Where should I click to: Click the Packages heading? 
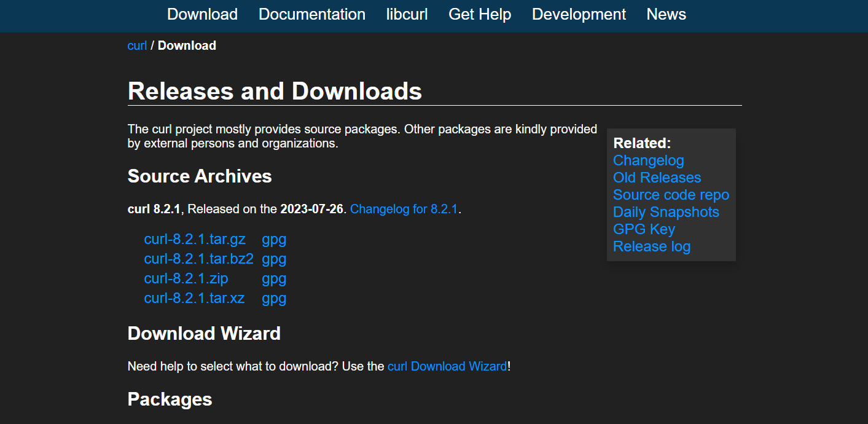point(170,399)
